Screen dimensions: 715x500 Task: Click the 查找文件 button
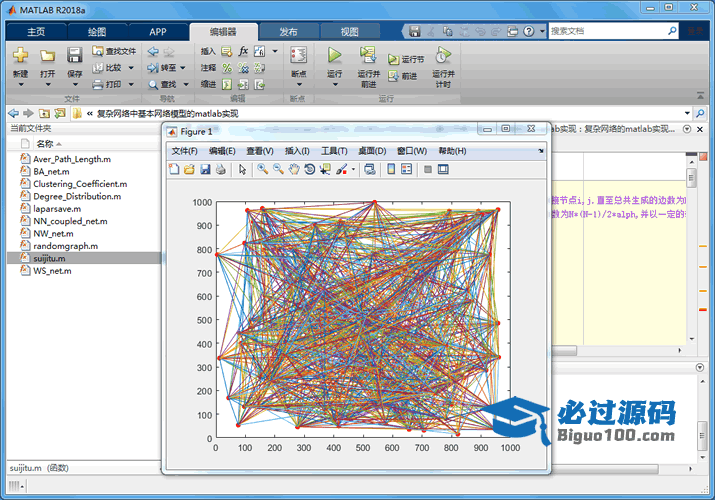pyautogui.click(x=115, y=51)
